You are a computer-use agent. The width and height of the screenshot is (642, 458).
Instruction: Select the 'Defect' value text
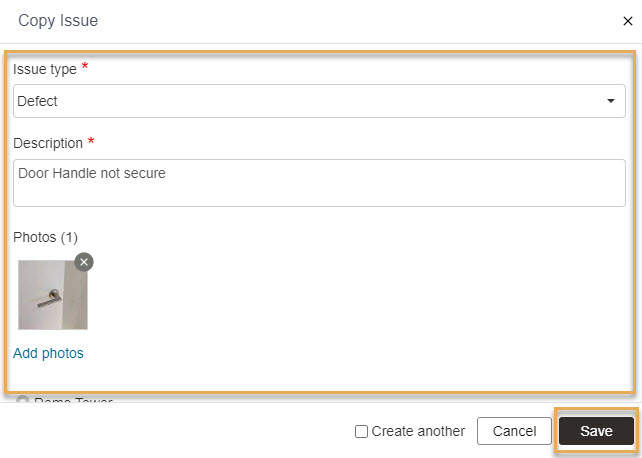(37, 101)
